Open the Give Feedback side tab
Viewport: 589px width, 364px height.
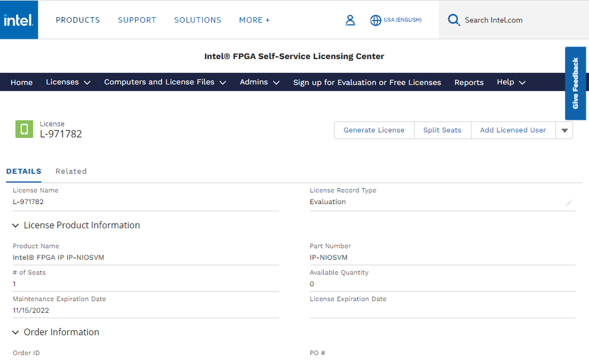click(x=575, y=83)
